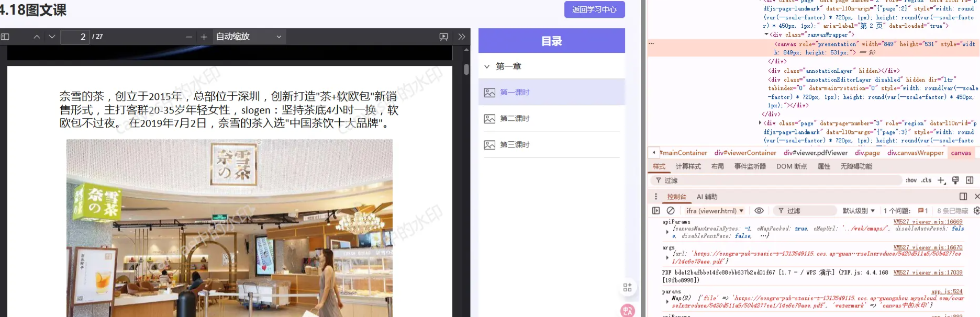The width and height of the screenshot is (980, 317).
Task: Click the grid-plus floating icon
Action: (x=627, y=287)
